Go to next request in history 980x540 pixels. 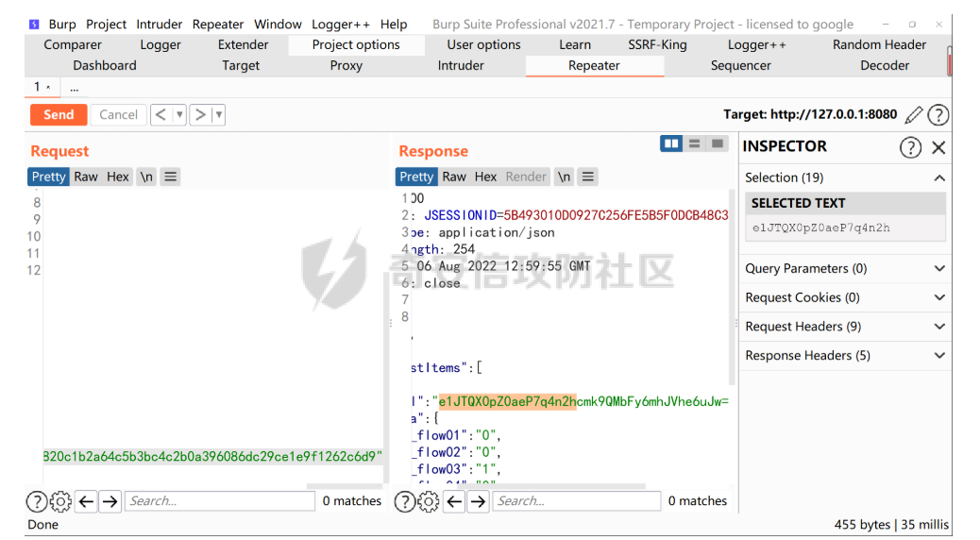coord(200,115)
